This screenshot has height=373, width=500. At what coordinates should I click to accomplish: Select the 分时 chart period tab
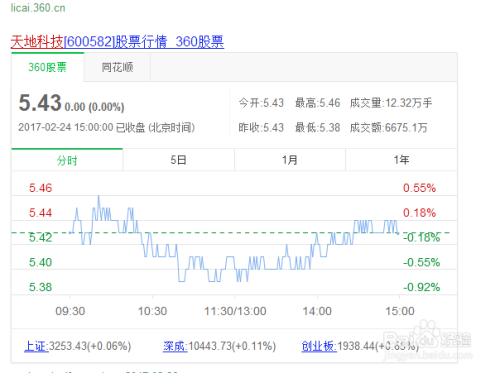pyautogui.click(x=67, y=160)
